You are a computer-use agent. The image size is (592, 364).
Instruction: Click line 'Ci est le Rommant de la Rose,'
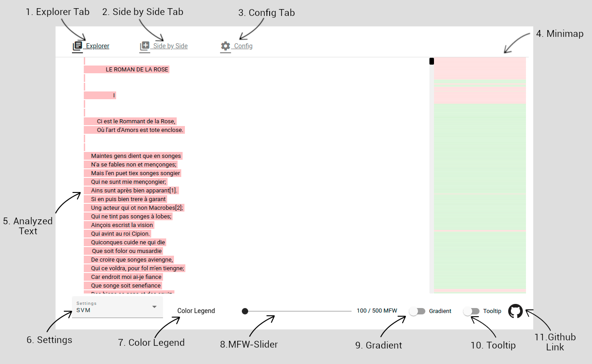coord(136,121)
